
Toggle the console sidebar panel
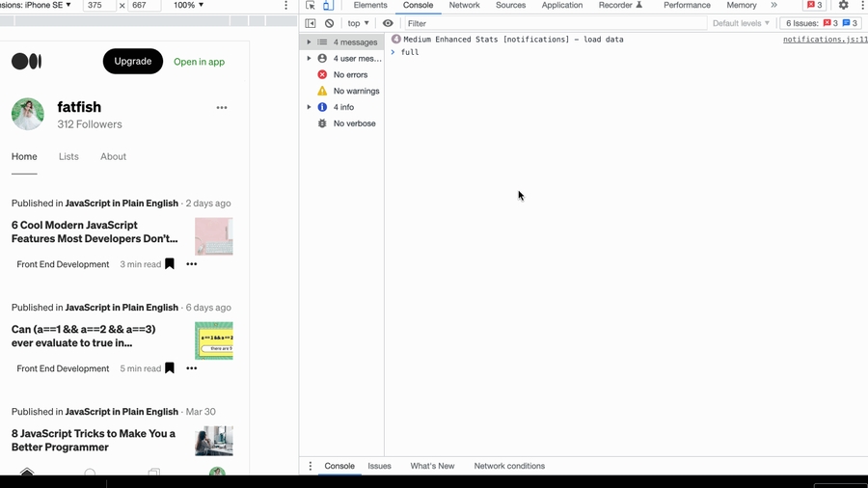(x=311, y=23)
